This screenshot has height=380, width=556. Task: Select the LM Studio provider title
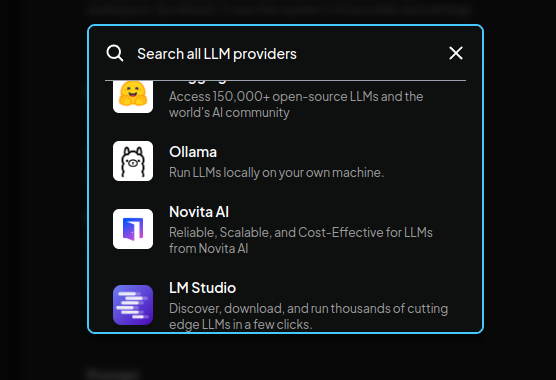[202, 288]
